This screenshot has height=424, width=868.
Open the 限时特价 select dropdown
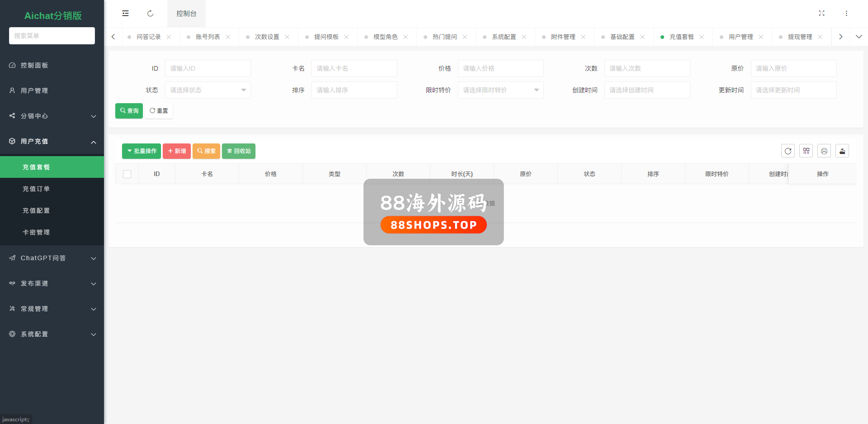click(x=500, y=90)
